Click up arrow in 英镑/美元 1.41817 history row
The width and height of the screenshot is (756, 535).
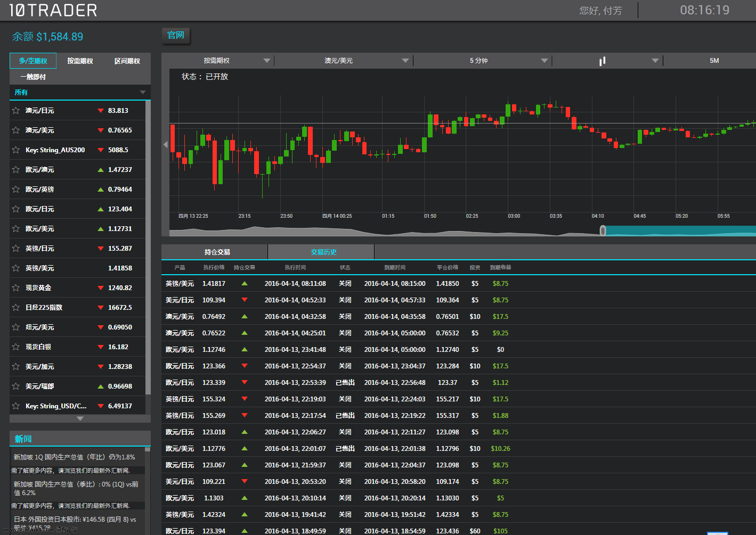click(245, 284)
